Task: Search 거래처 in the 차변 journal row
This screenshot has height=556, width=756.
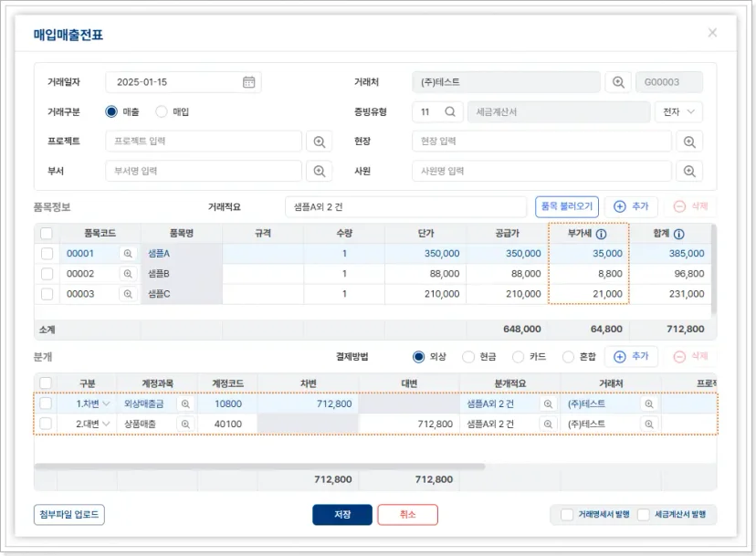Action: click(x=649, y=404)
